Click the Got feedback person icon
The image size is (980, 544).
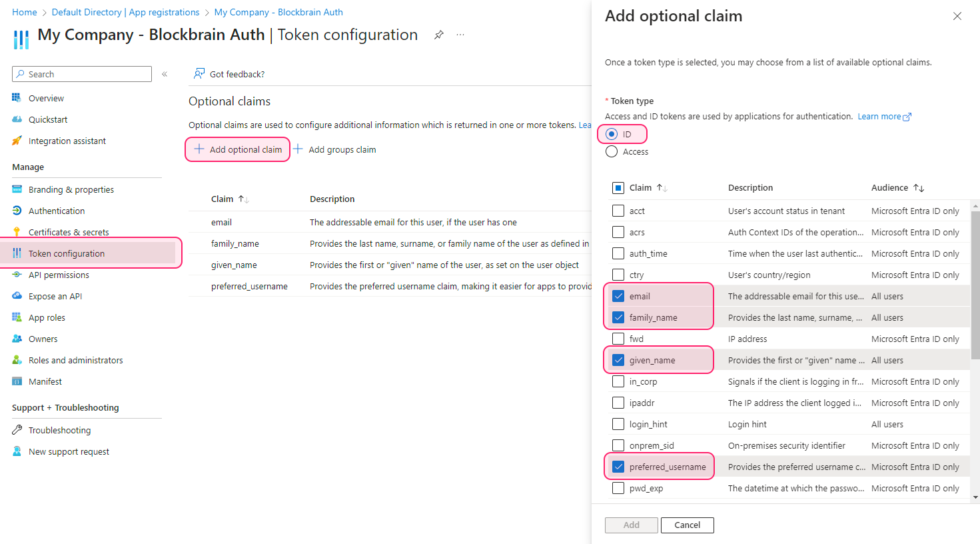(x=199, y=73)
